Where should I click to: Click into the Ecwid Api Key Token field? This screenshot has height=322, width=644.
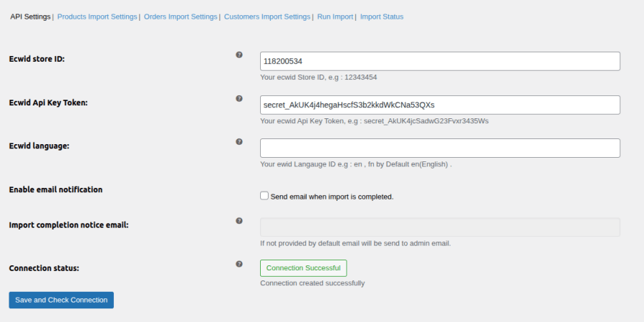[439, 105]
